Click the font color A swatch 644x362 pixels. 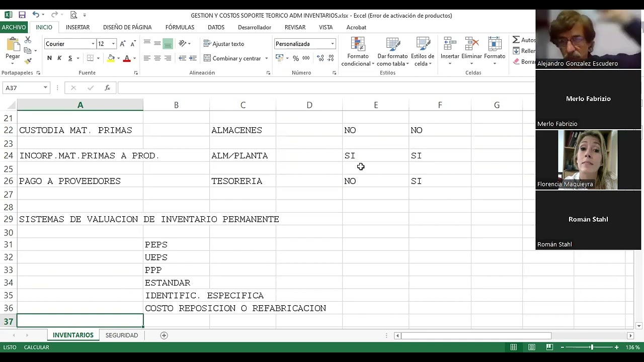click(x=127, y=58)
